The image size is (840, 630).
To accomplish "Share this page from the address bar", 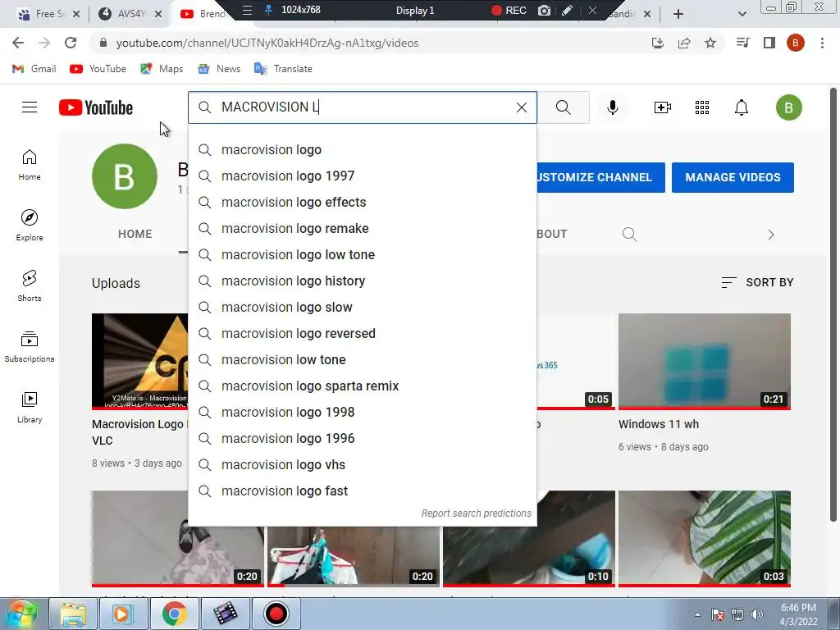I will point(684,43).
